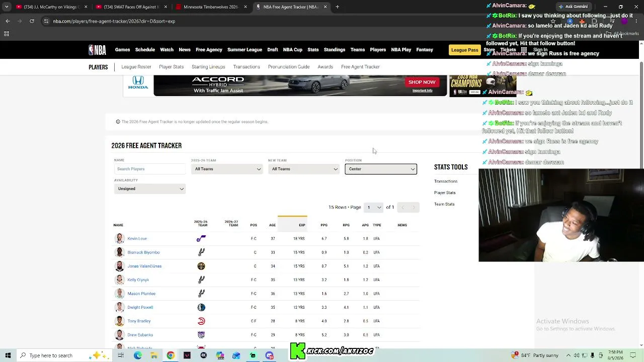Open the Standings menu item
The width and height of the screenshot is (644, 362).
[335, 50]
